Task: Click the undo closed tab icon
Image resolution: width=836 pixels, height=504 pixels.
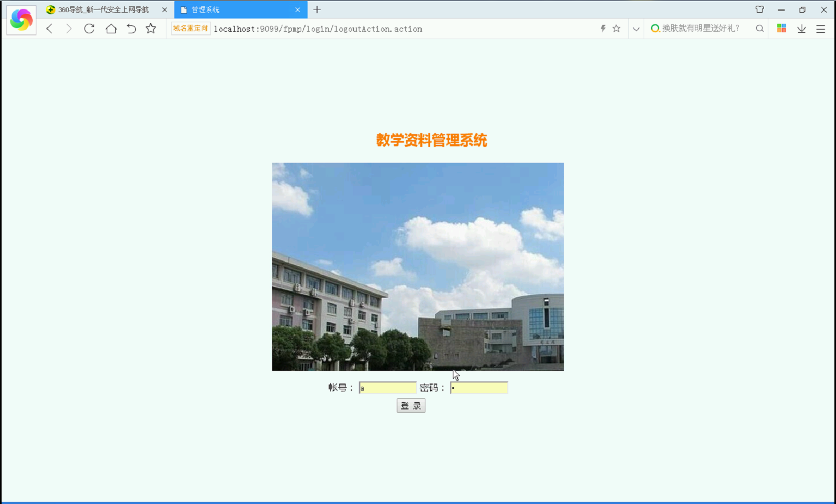Action: click(131, 29)
